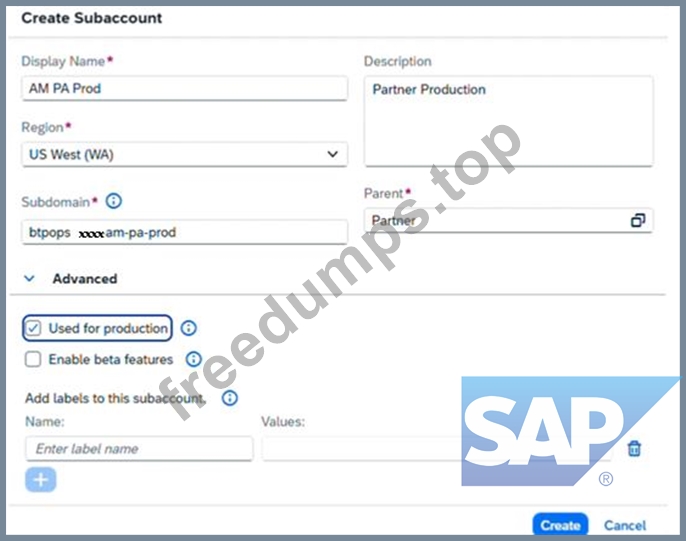This screenshot has height=541, width=686.
Task: Enable the beta features checkbox
Action: [x=33, y=359]
